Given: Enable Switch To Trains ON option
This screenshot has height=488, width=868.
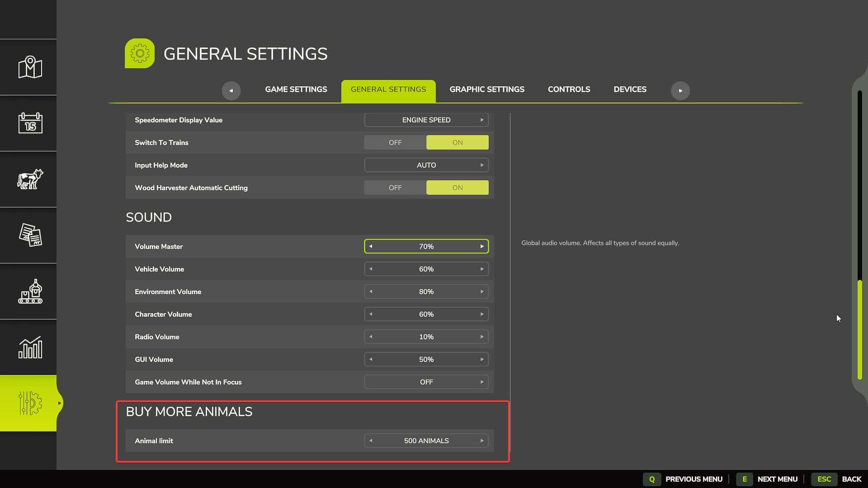Looking at the screenshot, I should [457, 142].
